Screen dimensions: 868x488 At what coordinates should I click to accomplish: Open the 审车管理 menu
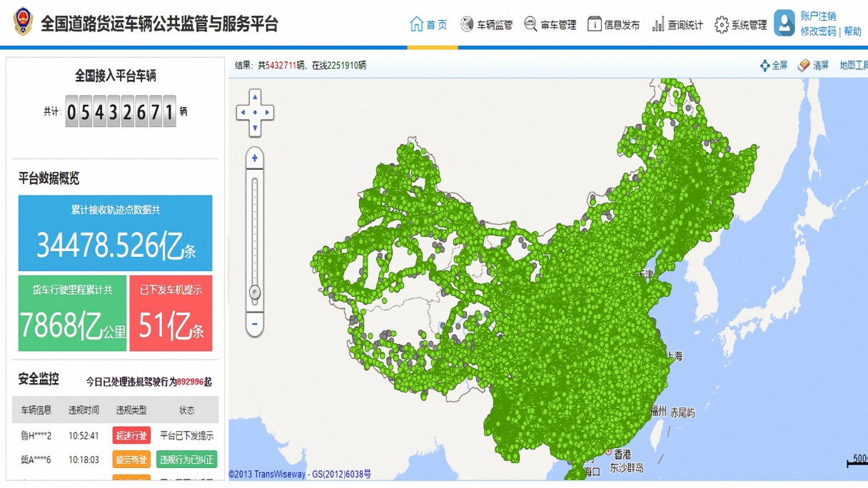550,24
